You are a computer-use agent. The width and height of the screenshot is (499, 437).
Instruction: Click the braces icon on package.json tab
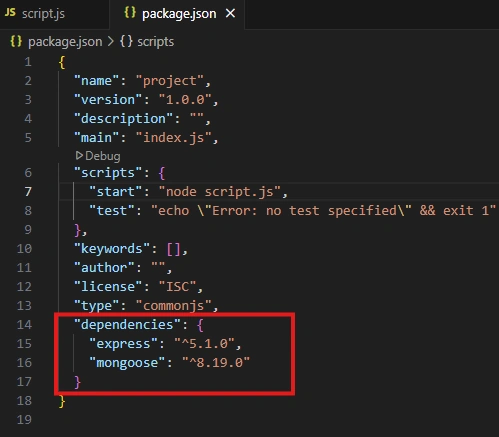pyautogui.click(x=130, y=13)
